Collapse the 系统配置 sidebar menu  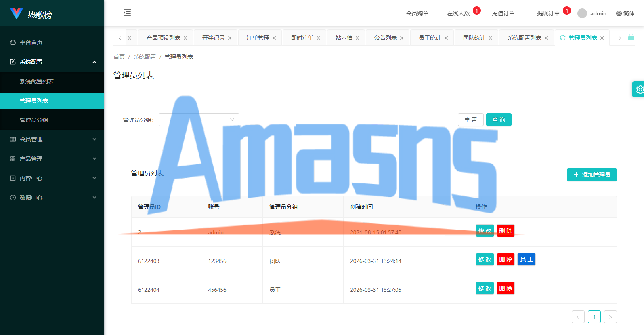tap(52, 62)
